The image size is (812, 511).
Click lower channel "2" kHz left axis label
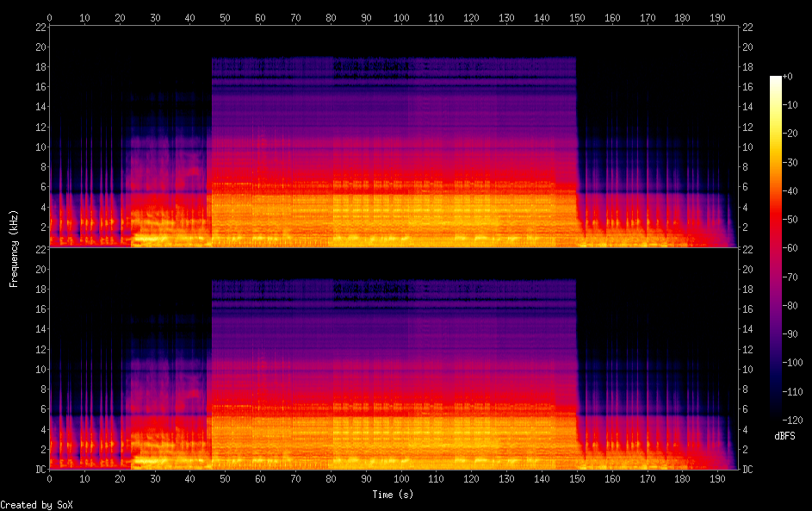tap(44, 449)
